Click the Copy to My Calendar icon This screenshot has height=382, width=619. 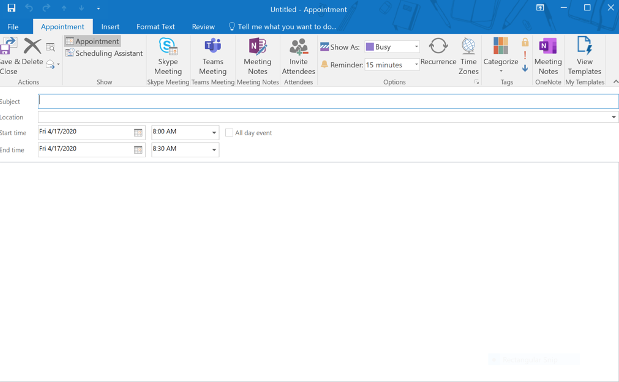coord(51,47)
